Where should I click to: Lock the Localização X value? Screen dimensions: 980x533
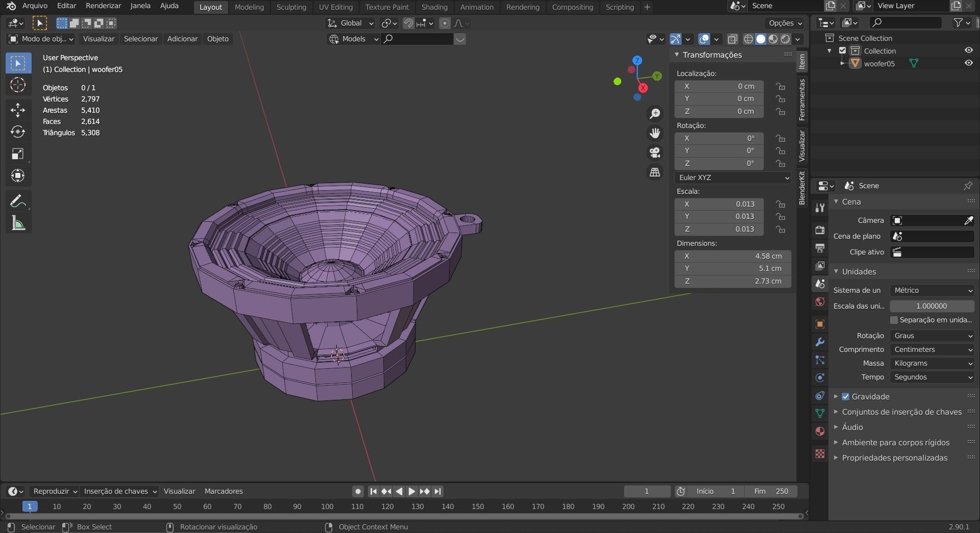pyautogui.click(x=780, y=86)
